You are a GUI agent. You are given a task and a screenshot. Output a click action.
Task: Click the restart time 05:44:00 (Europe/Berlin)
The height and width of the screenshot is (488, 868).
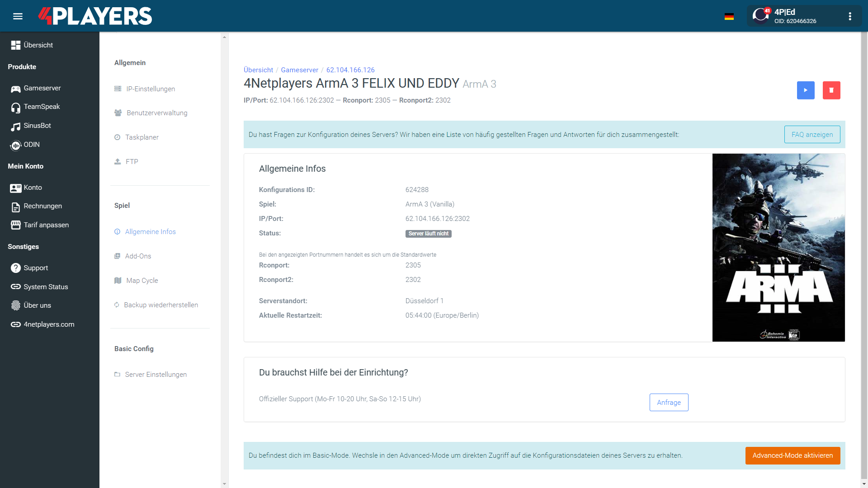tap(442, 315)
